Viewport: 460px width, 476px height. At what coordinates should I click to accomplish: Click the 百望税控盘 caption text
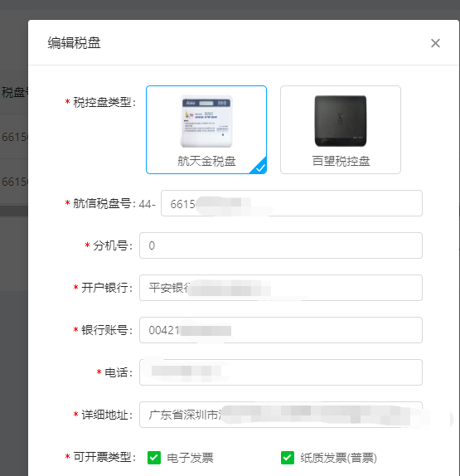coord(341,161)
